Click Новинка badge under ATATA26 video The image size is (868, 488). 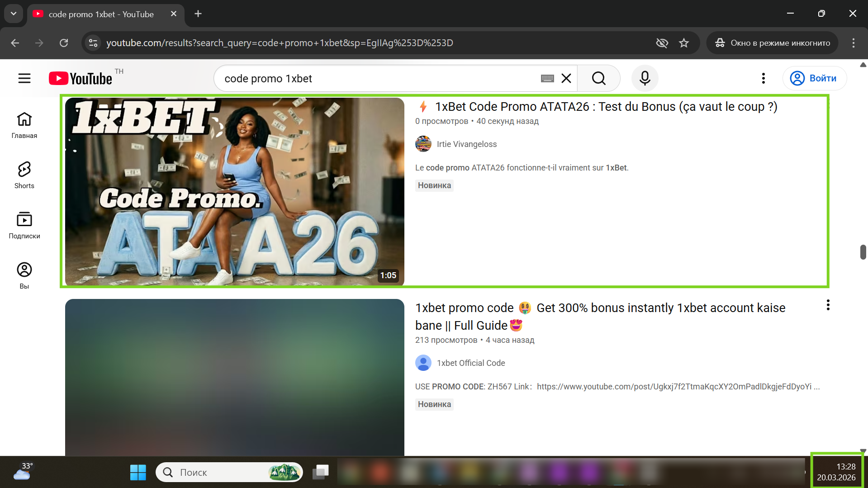coord(434,185)
